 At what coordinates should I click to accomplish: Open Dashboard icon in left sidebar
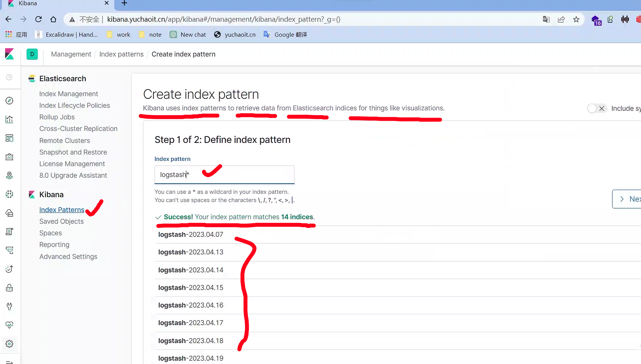coord(9,138)
